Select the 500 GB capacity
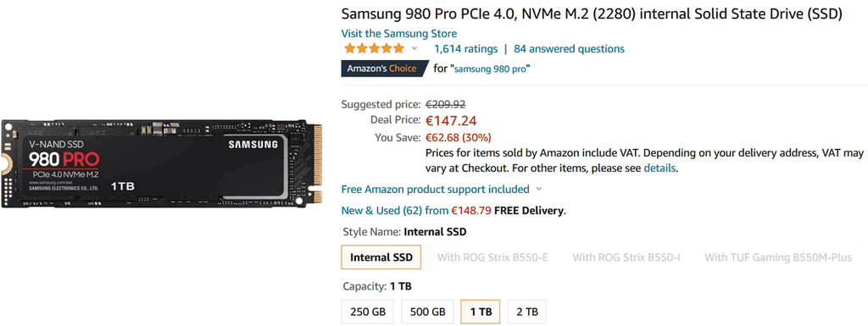 click(x=427, y=312)
